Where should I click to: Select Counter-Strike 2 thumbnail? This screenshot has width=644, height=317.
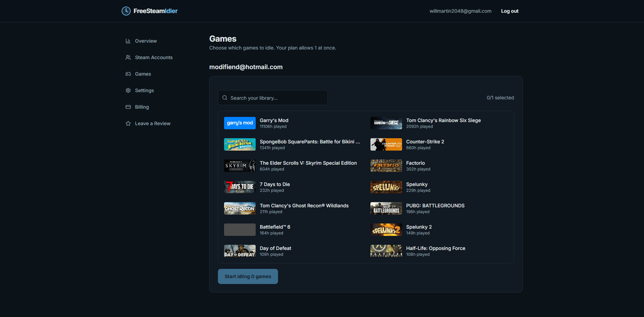coord(386,144)
